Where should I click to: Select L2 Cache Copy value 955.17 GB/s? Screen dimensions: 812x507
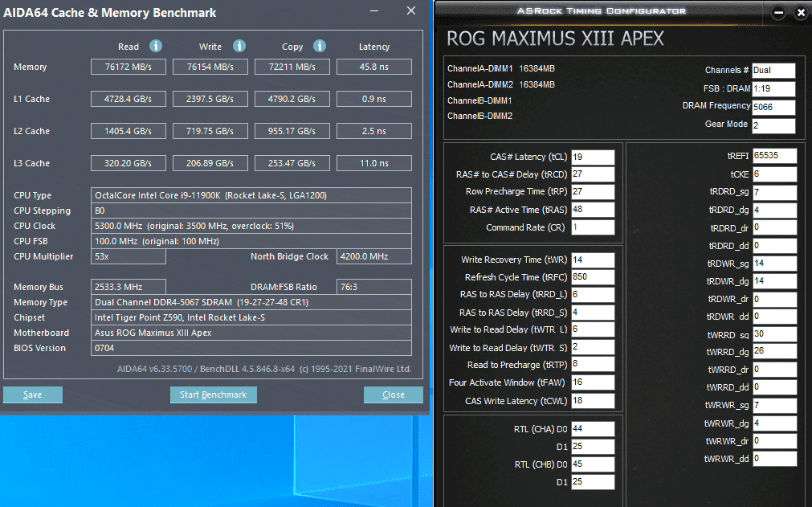pyautogui.click(x=292, y=131)
